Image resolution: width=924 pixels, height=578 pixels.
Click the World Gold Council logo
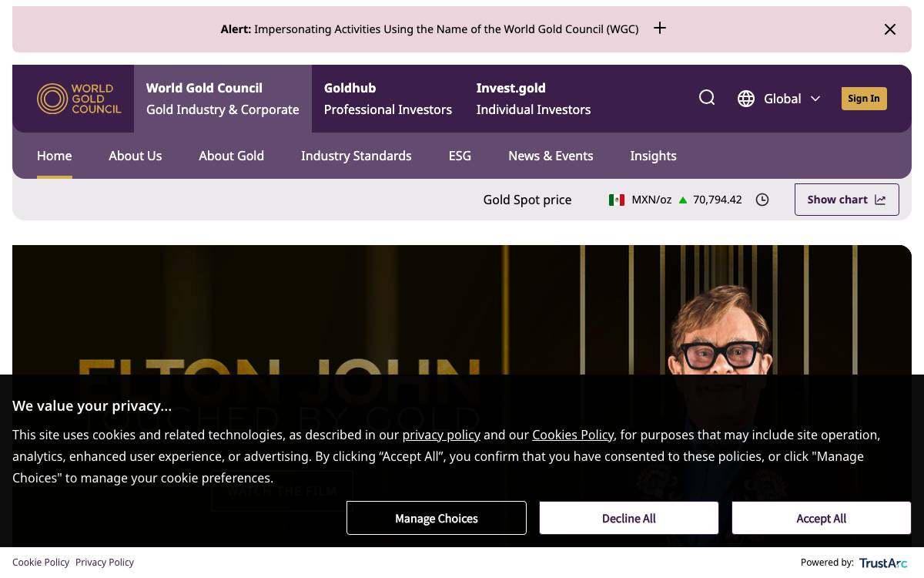(79, 99)
